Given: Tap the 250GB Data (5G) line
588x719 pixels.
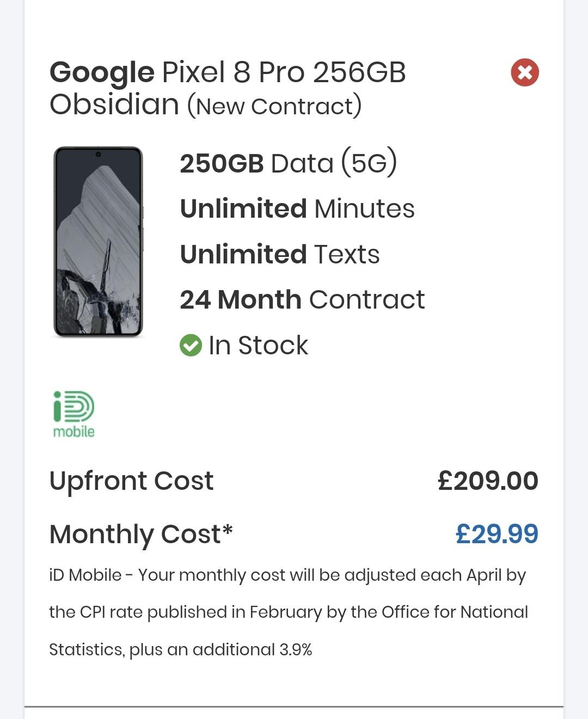Looking at the screenshot, I should point(289,163).
